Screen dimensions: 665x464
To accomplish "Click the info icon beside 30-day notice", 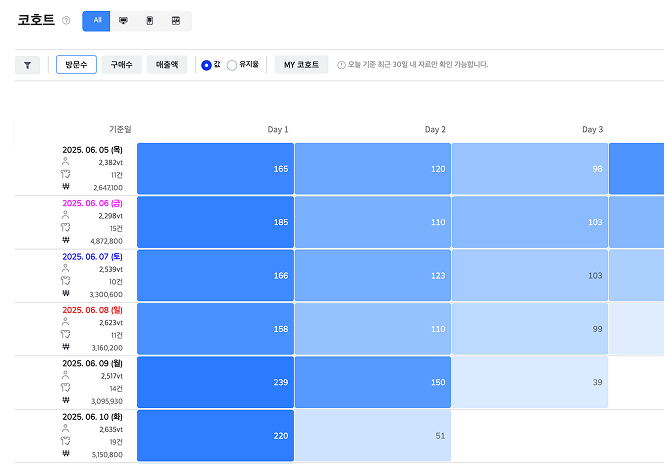I will (x=342, y=65).
